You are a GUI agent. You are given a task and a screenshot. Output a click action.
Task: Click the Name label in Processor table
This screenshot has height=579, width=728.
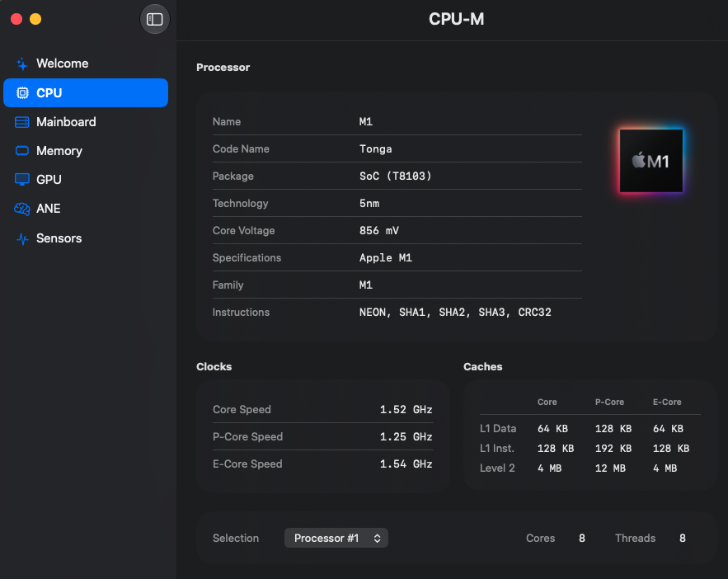pos(227,121)
